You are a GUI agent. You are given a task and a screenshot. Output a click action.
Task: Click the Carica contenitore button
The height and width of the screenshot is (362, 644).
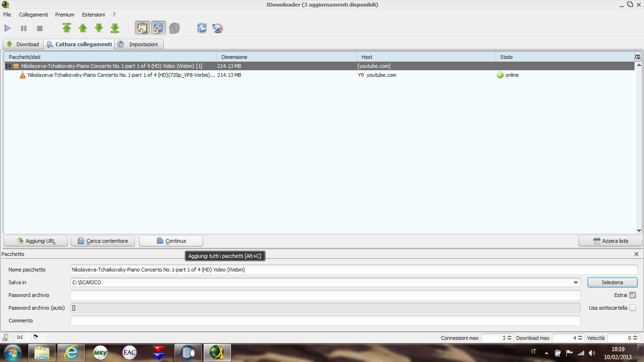[103, 241]
